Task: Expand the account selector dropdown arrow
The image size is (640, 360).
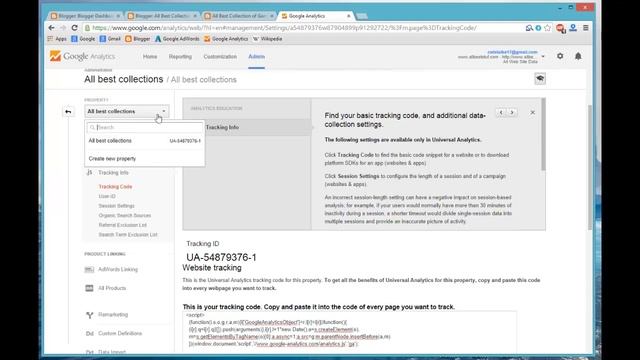Action: (543, 56)
